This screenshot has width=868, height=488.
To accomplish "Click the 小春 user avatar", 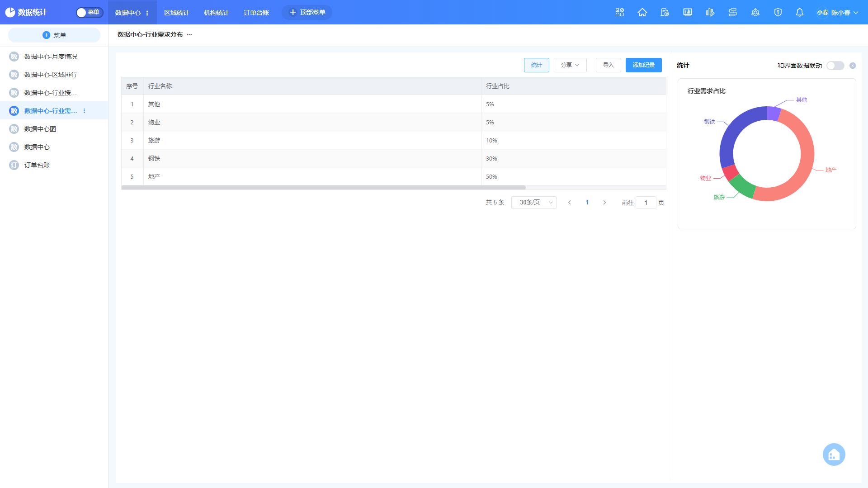I will 822,13.
